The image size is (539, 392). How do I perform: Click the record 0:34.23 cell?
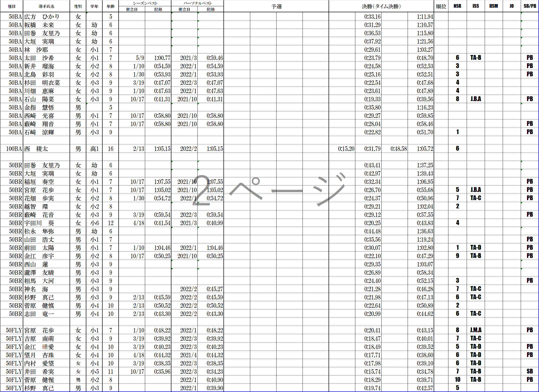point(211,371)
